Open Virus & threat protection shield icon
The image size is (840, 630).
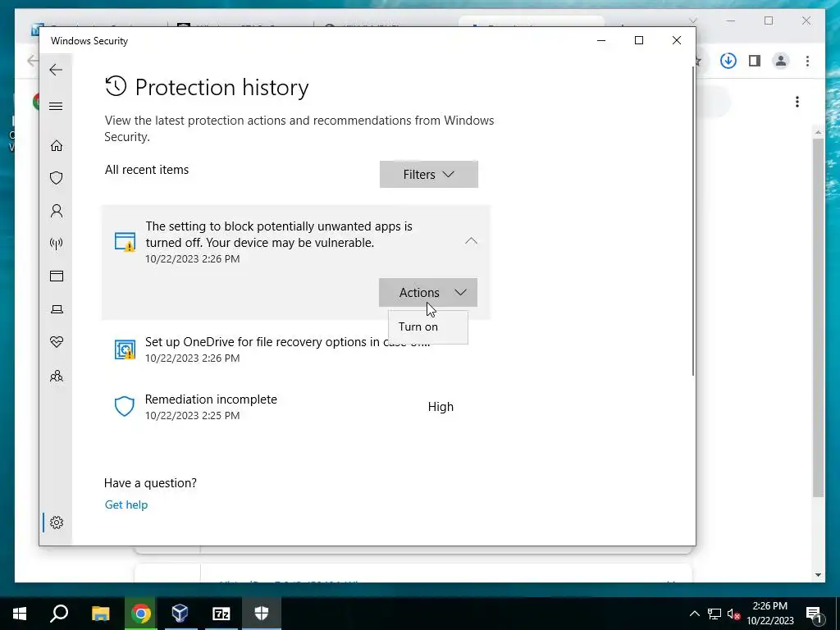click(x=57, y=178)
